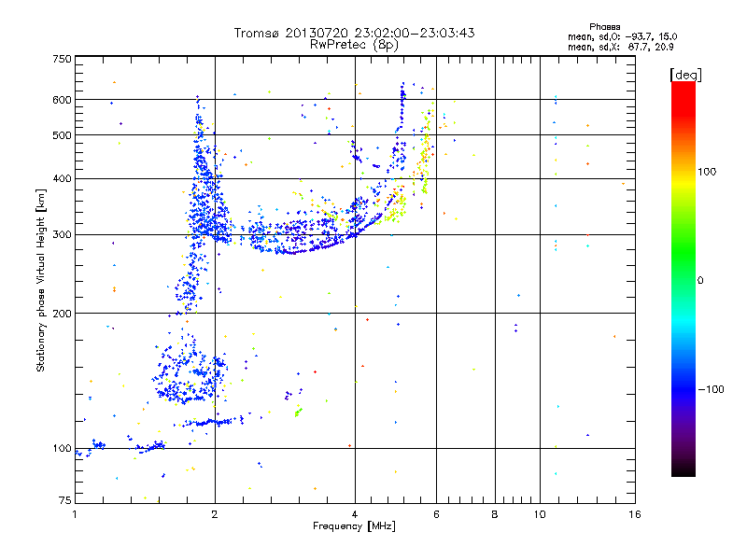Click the "Phases" heading text
747x560 pixels.
604,27
